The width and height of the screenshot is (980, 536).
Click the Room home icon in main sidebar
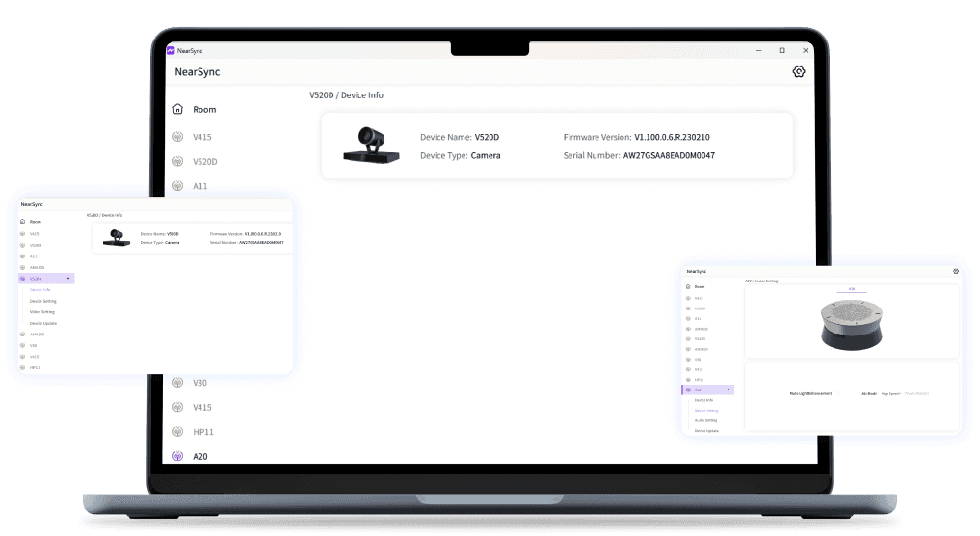[178, 109]
